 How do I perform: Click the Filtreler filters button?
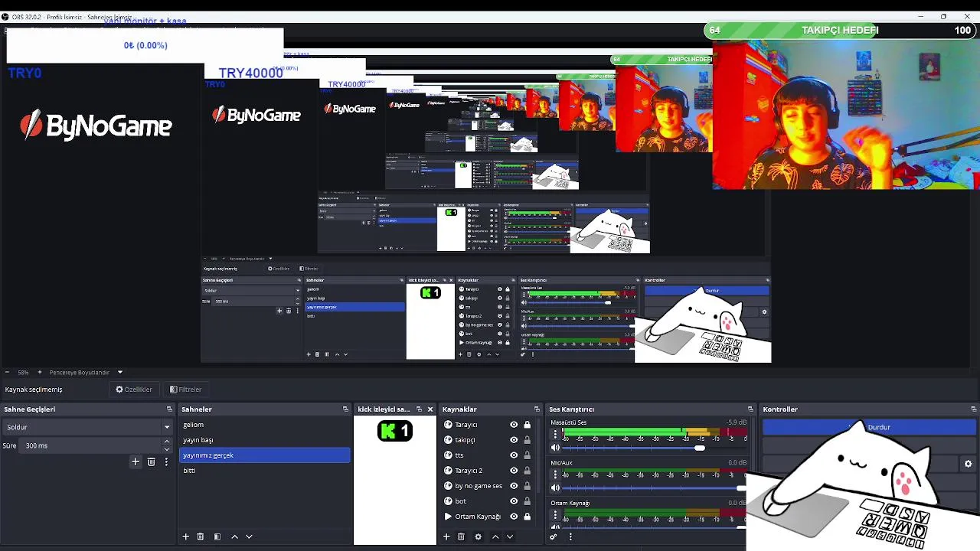186,390
